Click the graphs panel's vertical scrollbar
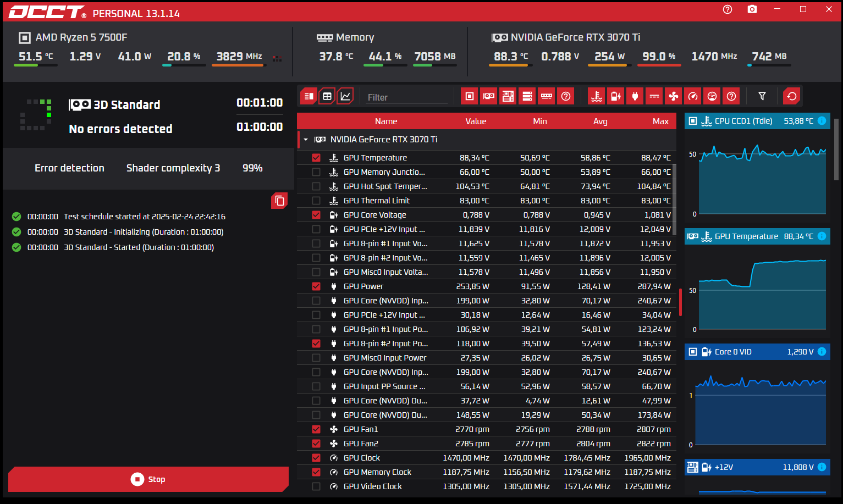 pyautogui.click(x=836, y=149)
